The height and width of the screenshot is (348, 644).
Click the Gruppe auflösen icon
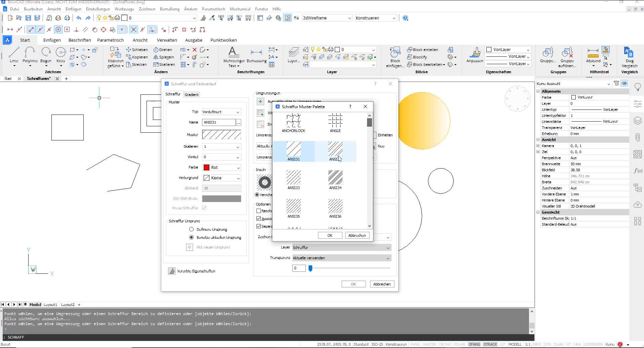coord(567,57)
